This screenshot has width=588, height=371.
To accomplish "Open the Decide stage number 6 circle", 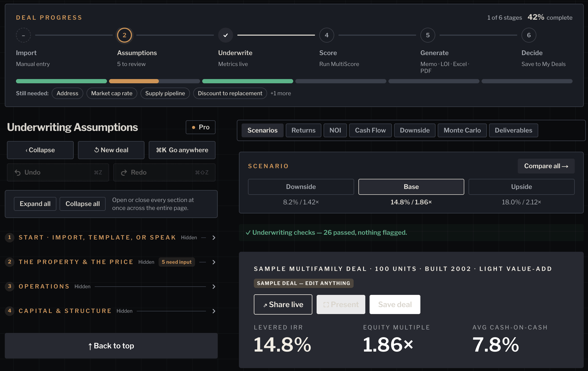I will coord(529,35).
